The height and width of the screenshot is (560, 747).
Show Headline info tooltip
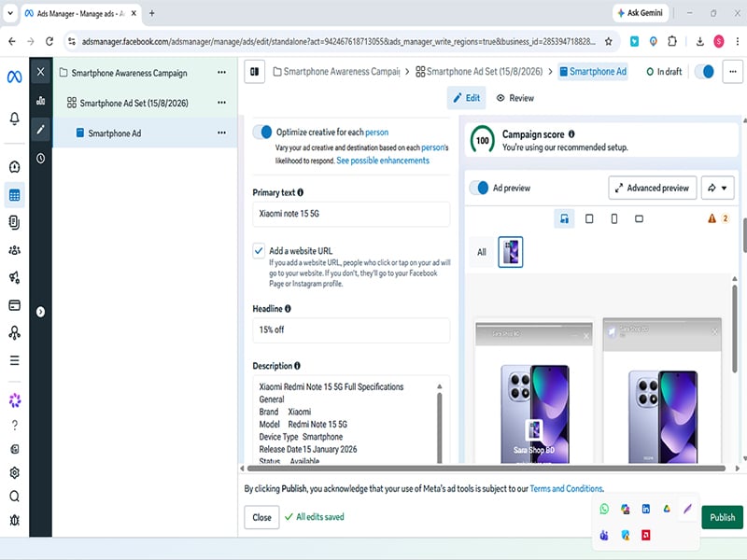(x=288, y=309)
